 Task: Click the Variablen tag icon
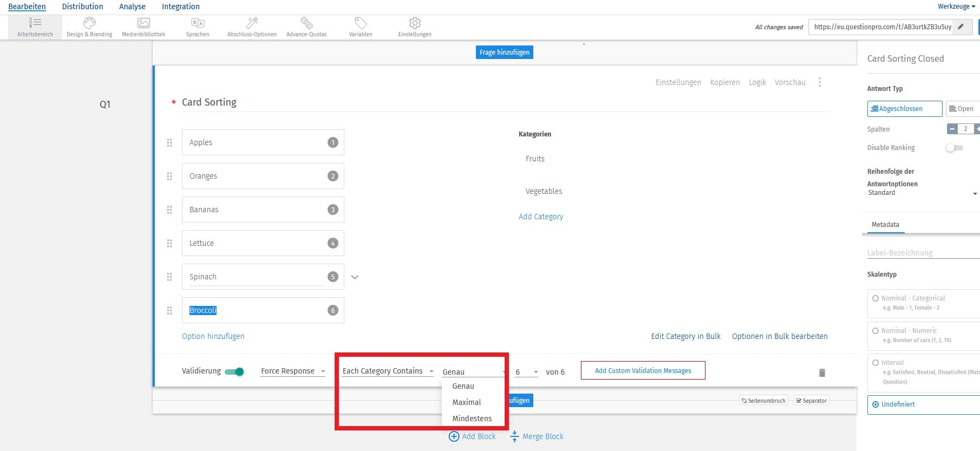pos(361,23)
